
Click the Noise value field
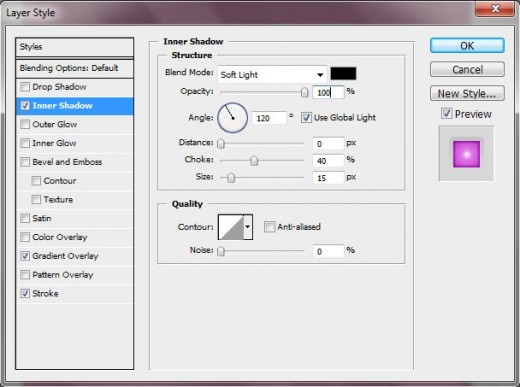[x=328, y=251]
